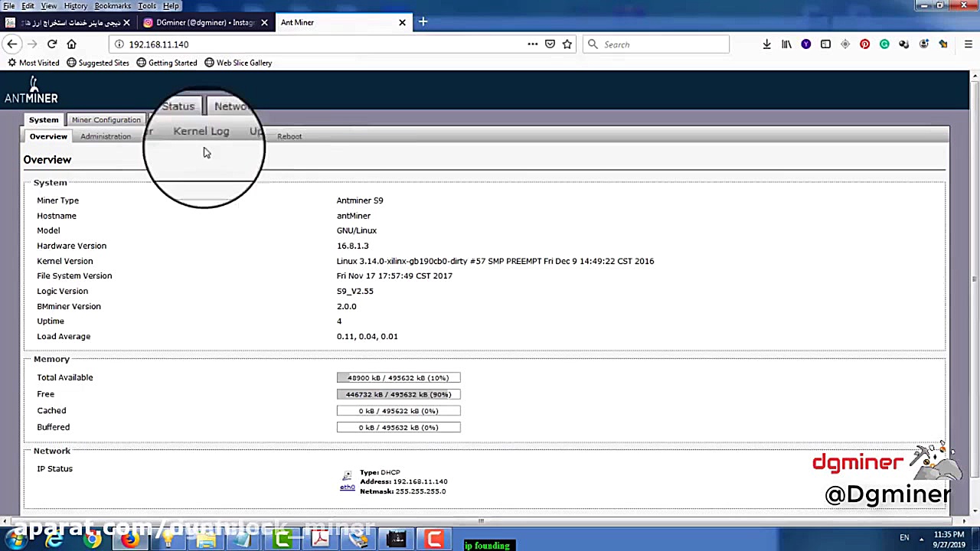Open the Help menu
Screen dimensions: 980x551
(171, 5)
